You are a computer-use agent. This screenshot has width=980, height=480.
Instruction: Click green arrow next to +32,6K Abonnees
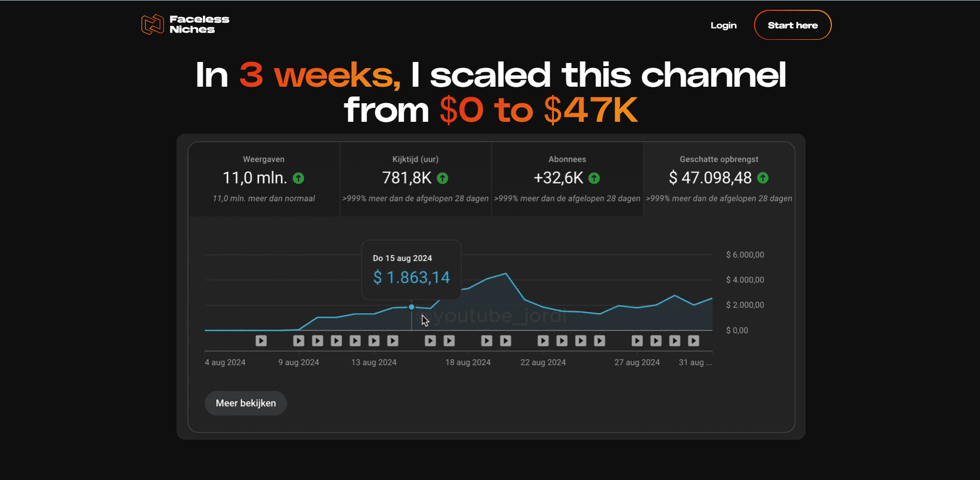pyautogui.click(x=594, y=178)
